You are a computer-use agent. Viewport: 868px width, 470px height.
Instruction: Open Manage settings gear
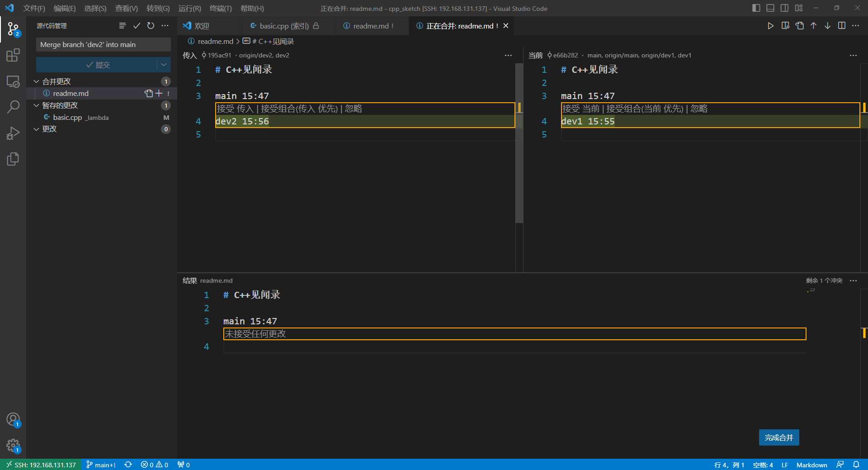pyautogui.click(x=13, y=446)
